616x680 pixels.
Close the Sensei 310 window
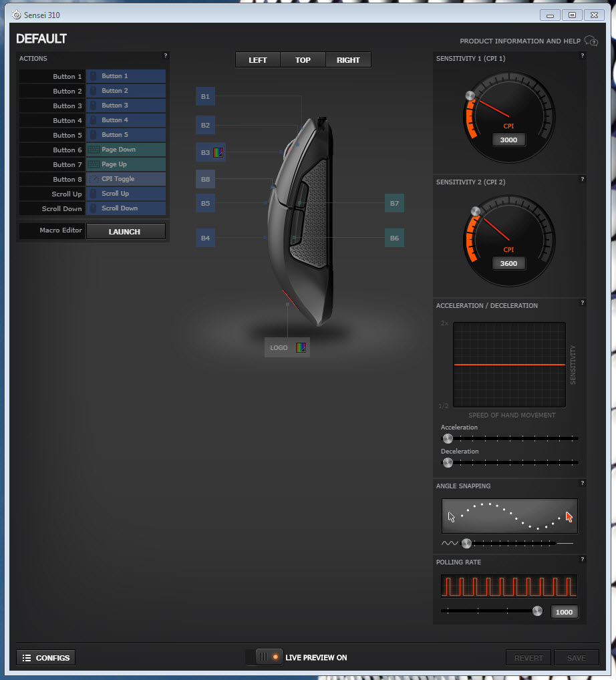click(595, 15)
